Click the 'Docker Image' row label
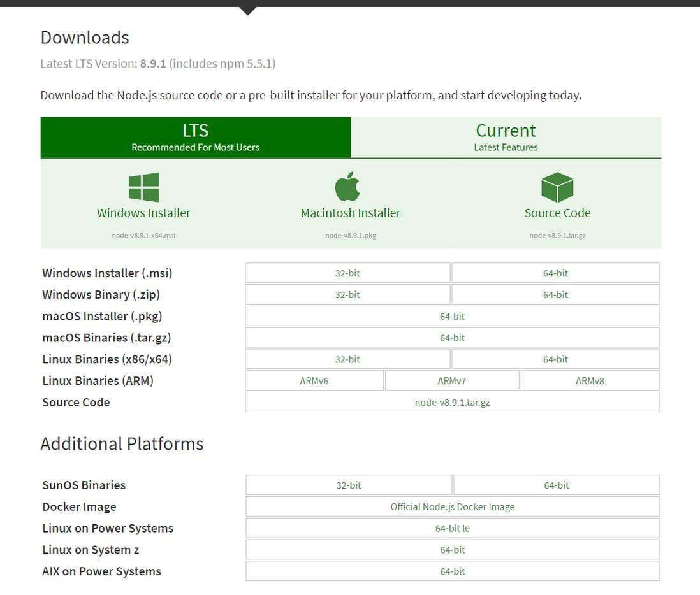 [x=80, y=506]
